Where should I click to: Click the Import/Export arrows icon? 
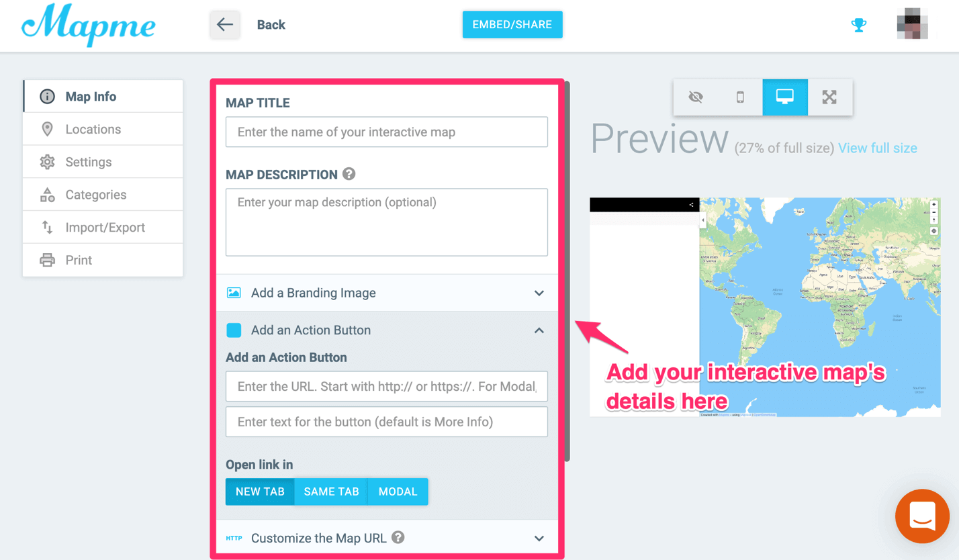click(x=47, y=228)
